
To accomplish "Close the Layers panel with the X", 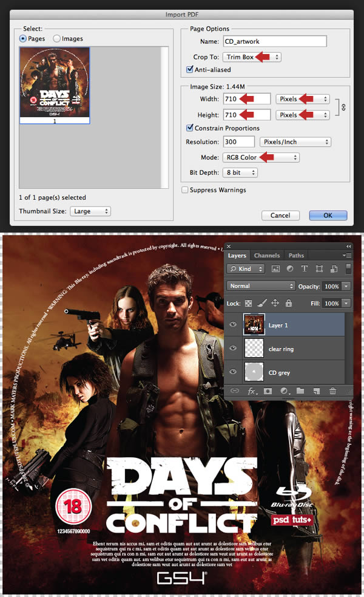I will pos(229,247).
